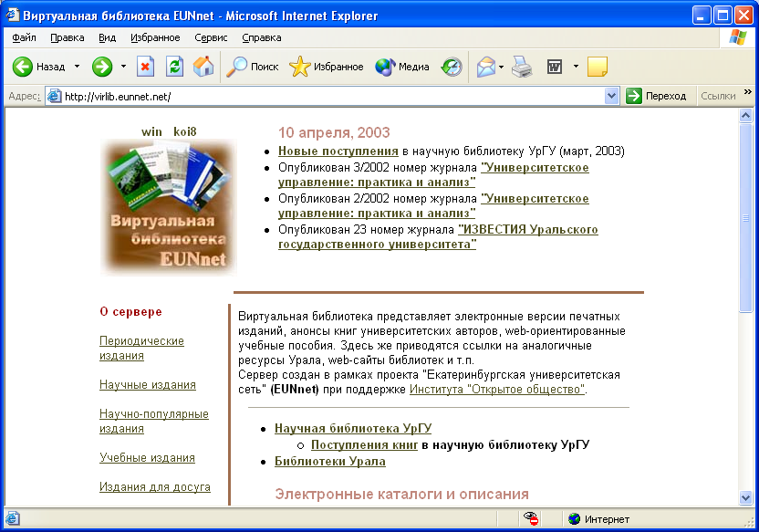Click the Электронные каталоги и описания heading
Viewport: 759px width, 532px height.
coord(401,495)
